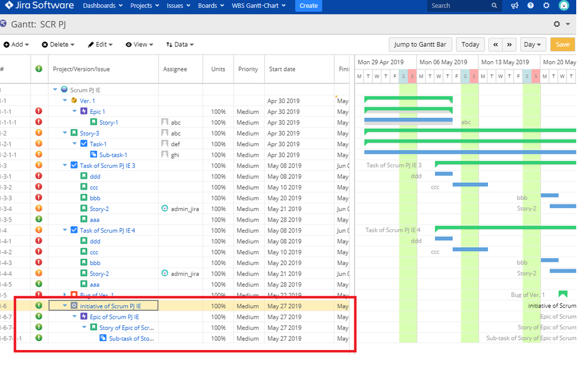Collapse the Task of Scrum PJ IE 3 row
The image size is (588, 373).
pos(65,166)
